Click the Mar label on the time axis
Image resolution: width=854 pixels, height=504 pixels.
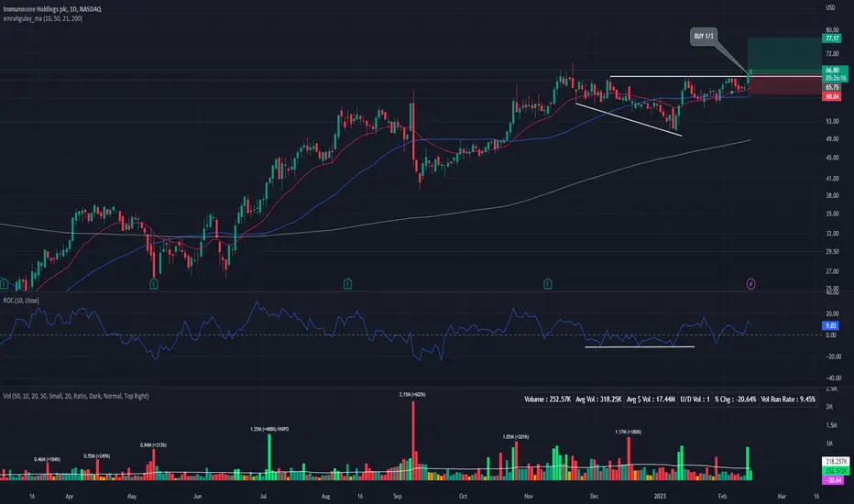tap(782, 496)
